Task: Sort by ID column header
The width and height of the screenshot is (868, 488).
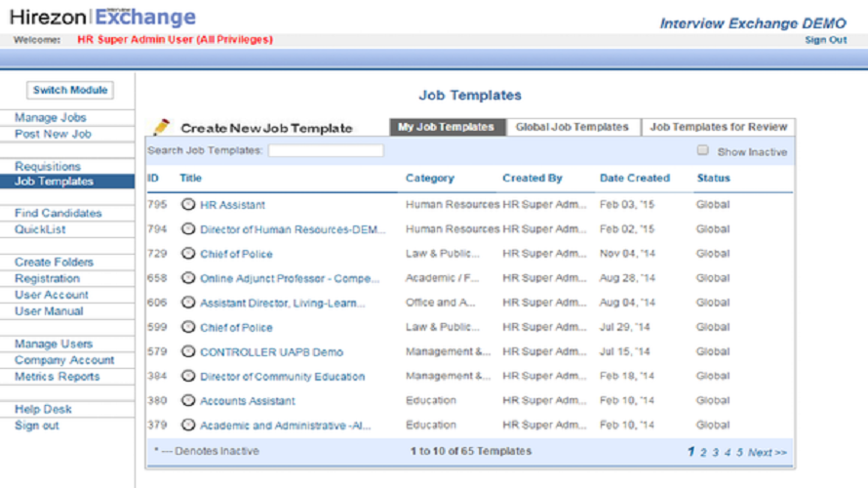Action: 153,178
